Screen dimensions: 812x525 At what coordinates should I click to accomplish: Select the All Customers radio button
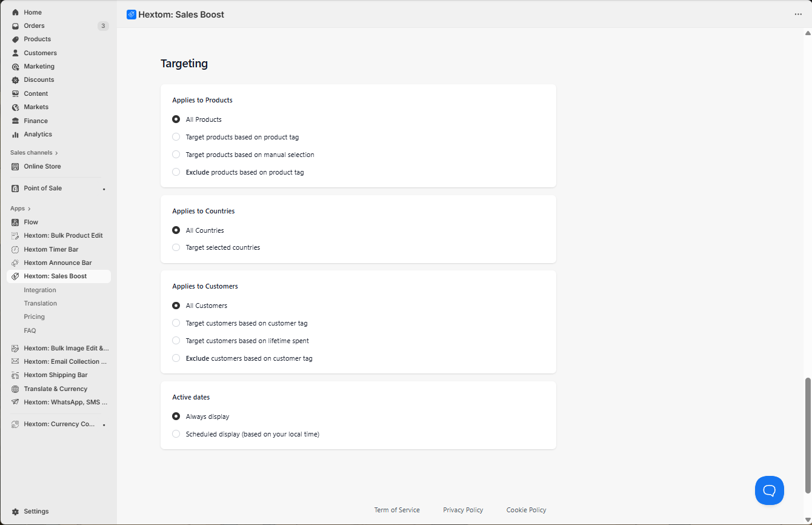click(176, 306)
